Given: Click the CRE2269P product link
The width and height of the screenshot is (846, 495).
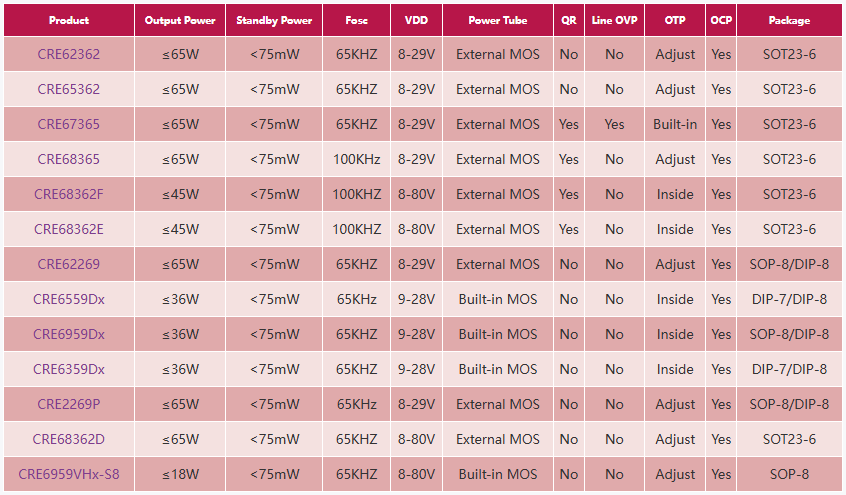Looking at the screenshot, I should (69, 404).
